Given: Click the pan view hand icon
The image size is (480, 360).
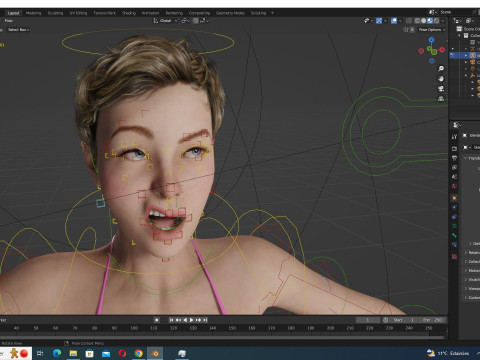Looking at the screenshot, I should pyautogui.click(x=441, y=79).
